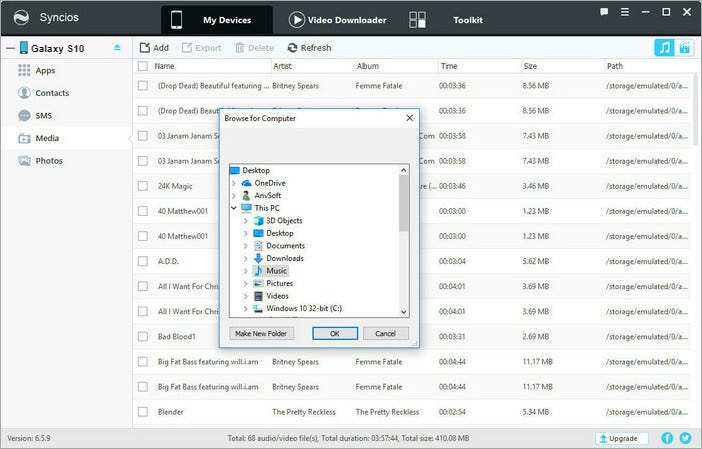702x449 pixels.
Task: Expand the OneDrive tree node
Action: point(234,183)
